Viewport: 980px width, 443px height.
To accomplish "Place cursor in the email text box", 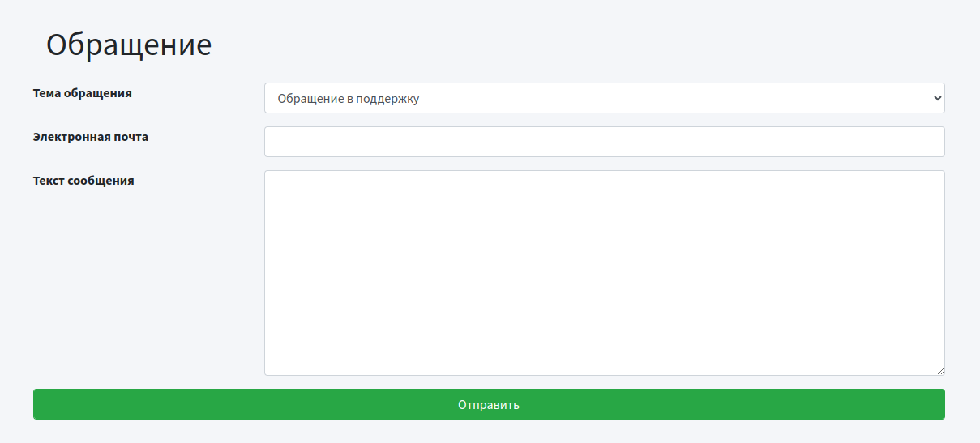I will pyautogui.click(x=604, y=142).
